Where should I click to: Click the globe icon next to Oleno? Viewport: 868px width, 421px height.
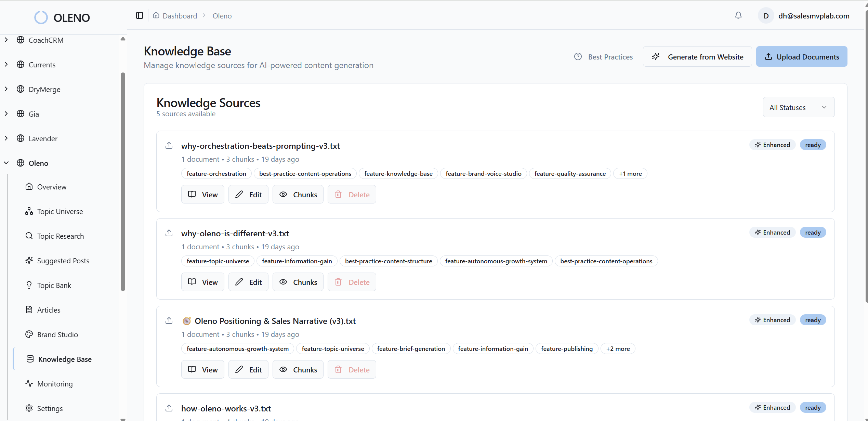pyautogui.click(x=20, y=163)
